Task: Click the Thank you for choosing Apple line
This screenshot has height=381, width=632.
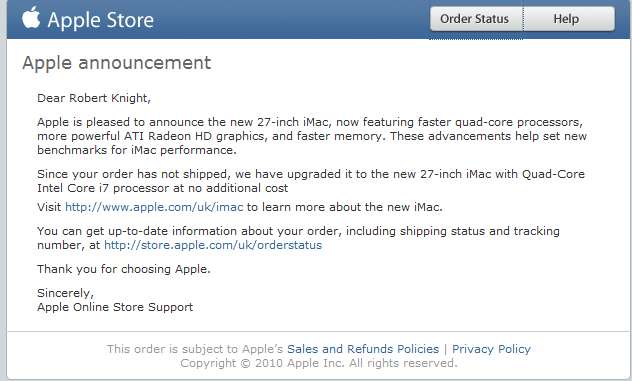Action: (124, 269)
